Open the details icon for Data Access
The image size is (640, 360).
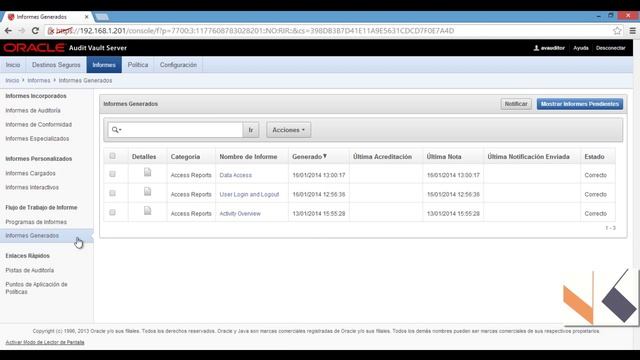point(147,172)
